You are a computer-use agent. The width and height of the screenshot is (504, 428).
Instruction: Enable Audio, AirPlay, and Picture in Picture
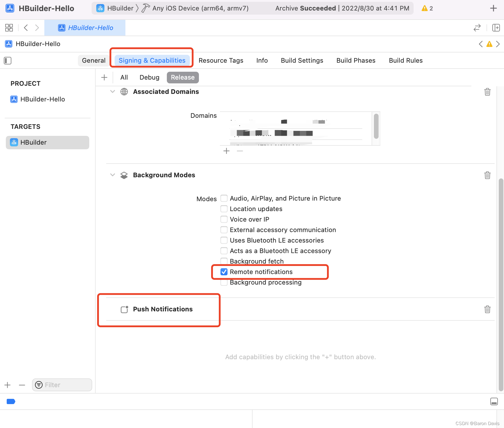(224, 198)
